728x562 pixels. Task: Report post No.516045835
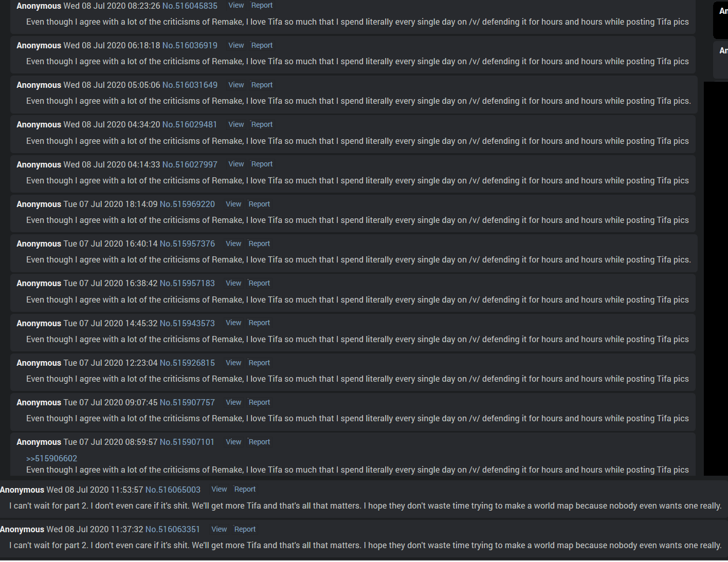(262, 5)
